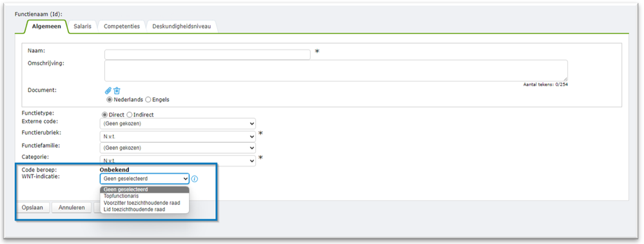This screenshot has height=244, width=644.
Task: Click the Functienaam (Id) label
Action: click(39, 14)
